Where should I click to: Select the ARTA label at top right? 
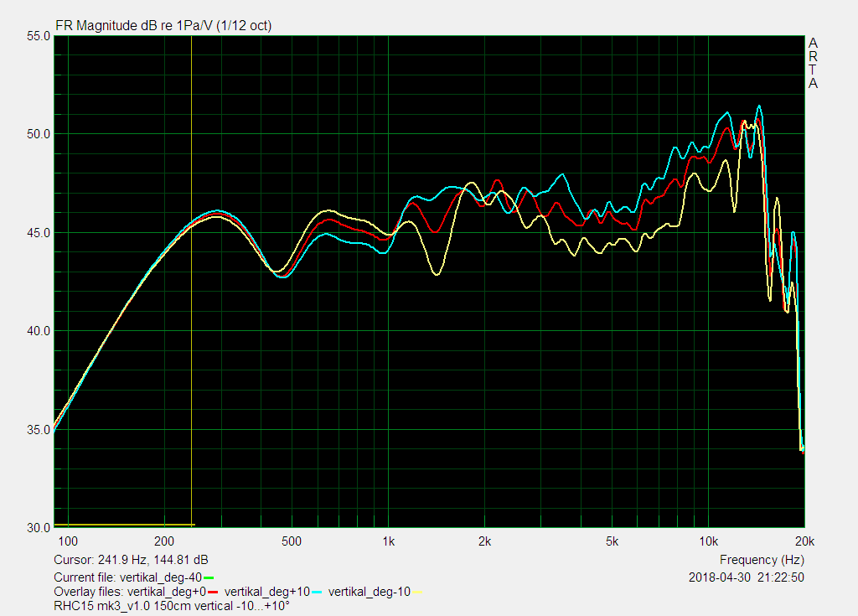pyautogui.click(x=813, y=63)
